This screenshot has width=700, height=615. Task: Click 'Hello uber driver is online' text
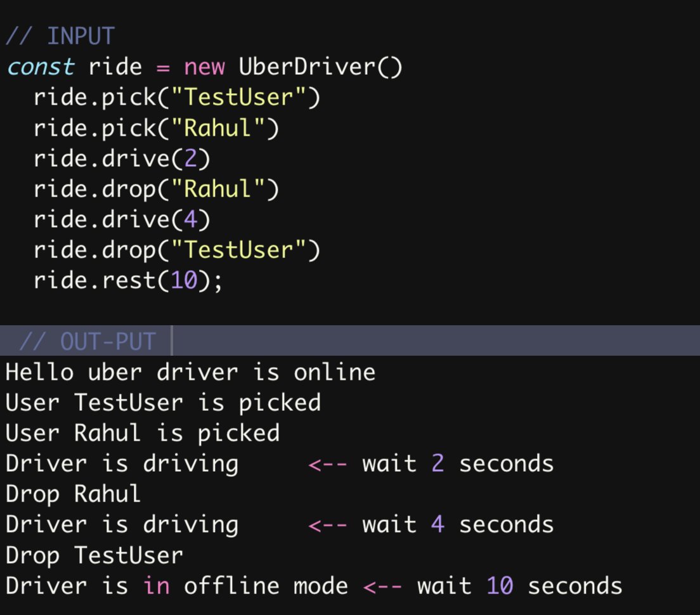[191, 372]
